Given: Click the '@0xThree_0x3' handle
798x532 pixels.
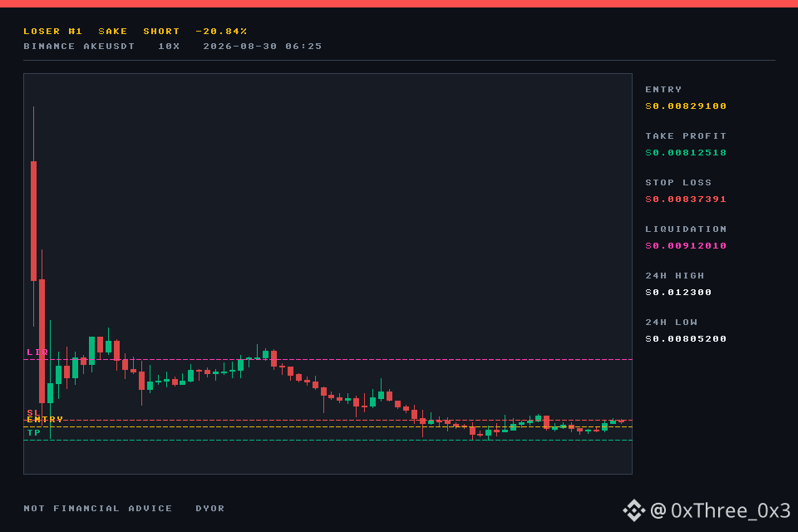Looking at the screenshot, I should click(721, 510).
